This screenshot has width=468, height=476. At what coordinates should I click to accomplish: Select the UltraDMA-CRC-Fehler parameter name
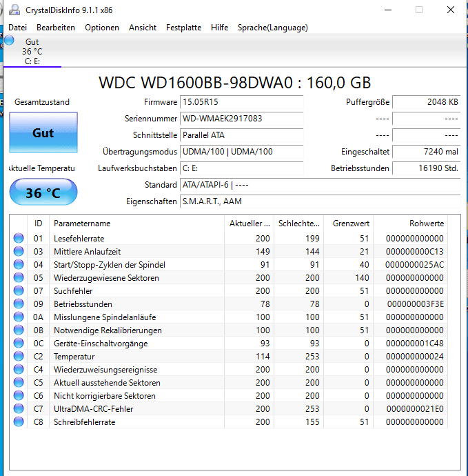pos(94,409)
